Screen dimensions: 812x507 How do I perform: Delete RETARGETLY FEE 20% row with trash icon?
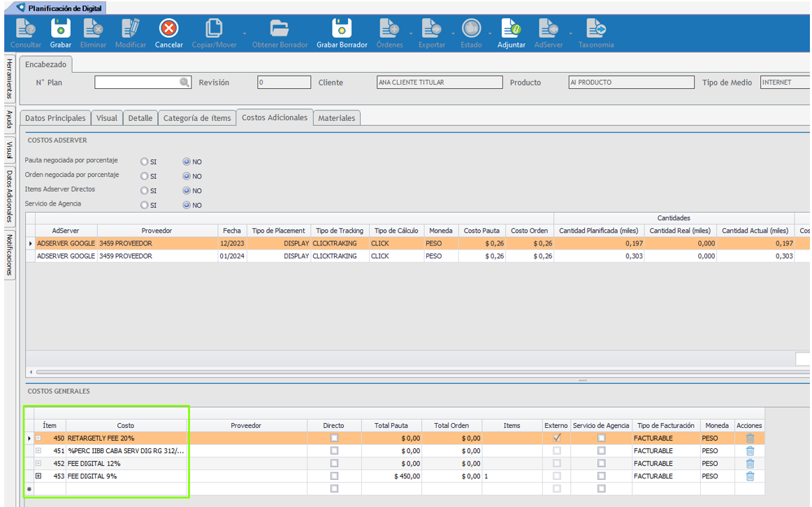coord(750,438)
